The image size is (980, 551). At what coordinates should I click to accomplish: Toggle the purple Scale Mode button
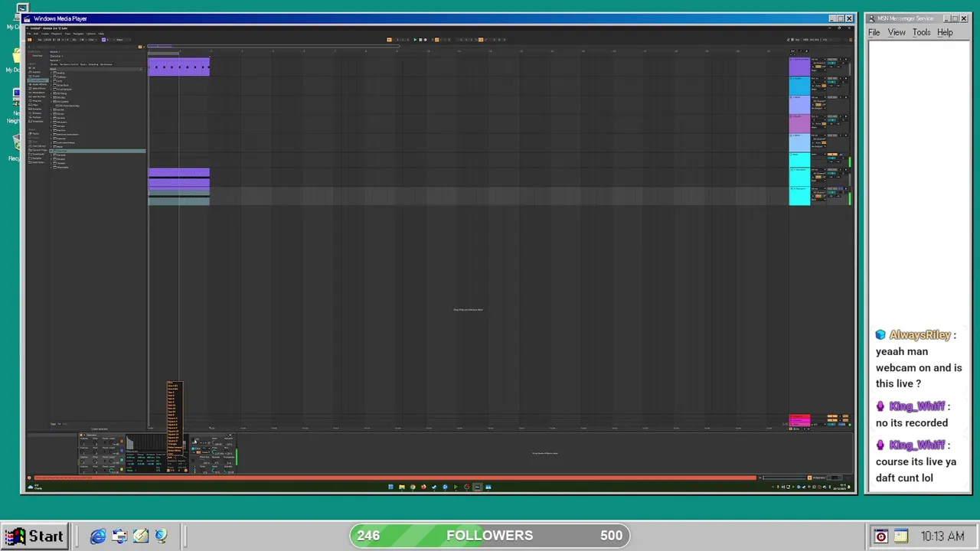[x=103, y=40]
